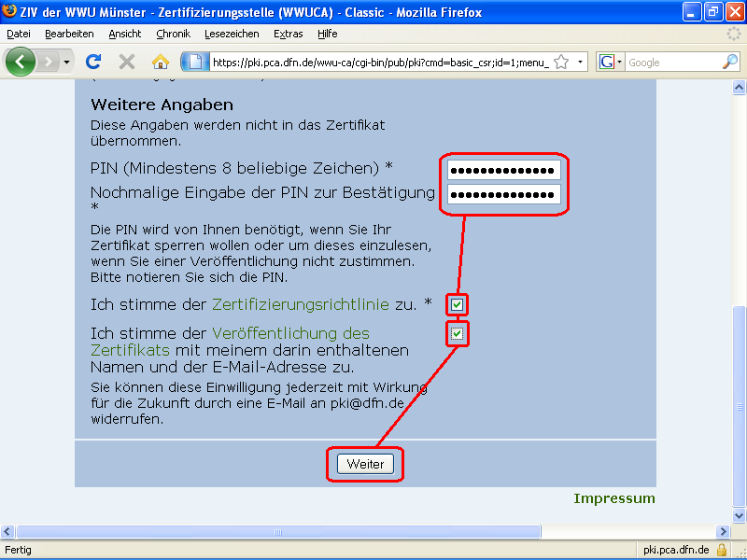Open the Extras menu
Screen dimensions: 747x560
point(288,34)
